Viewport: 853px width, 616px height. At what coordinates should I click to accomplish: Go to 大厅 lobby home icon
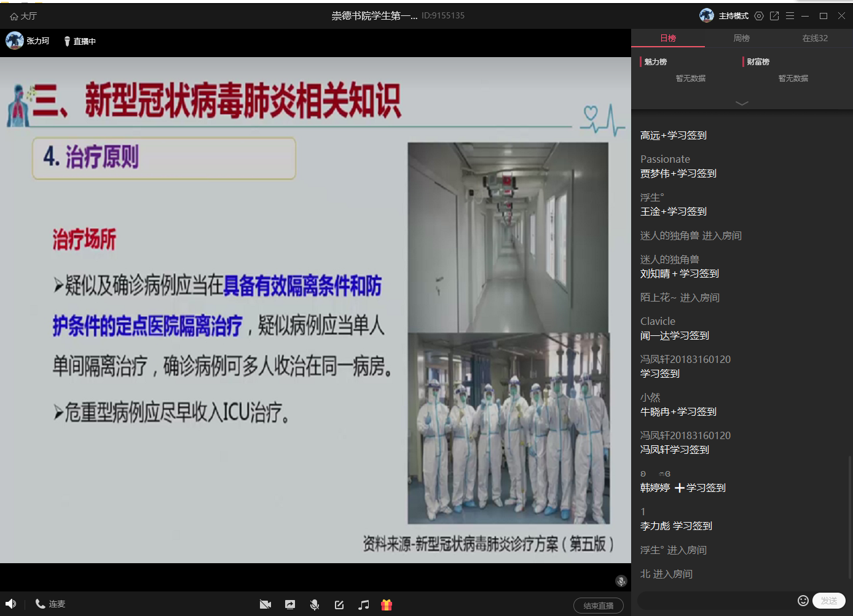point(23,16)
